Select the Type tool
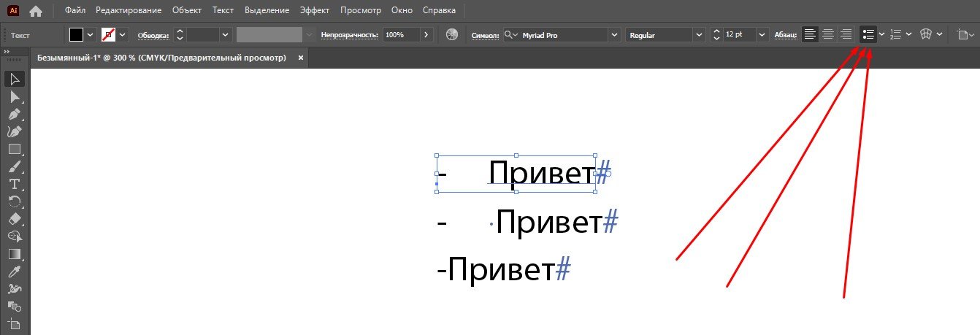 (14, 184)
